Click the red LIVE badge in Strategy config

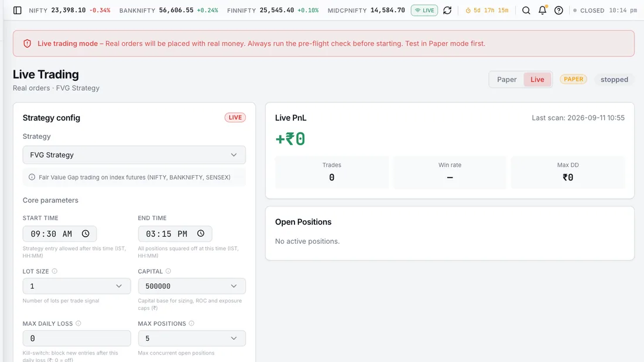click(x=235, y=118)
